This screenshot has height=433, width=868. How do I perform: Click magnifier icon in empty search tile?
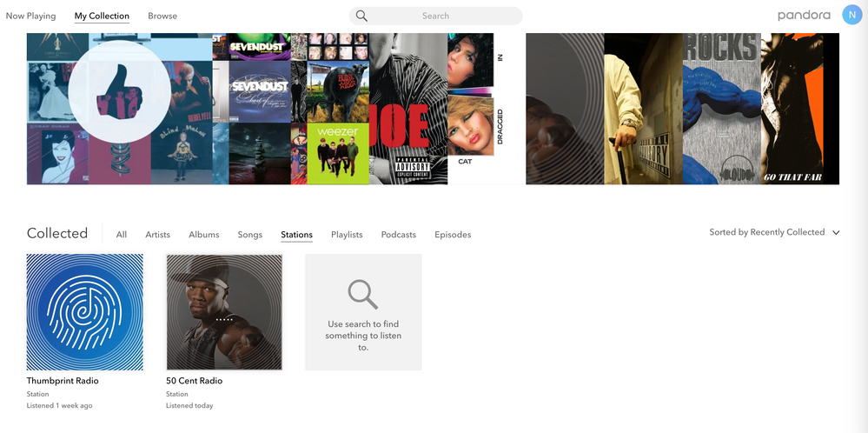pos(363,294)
